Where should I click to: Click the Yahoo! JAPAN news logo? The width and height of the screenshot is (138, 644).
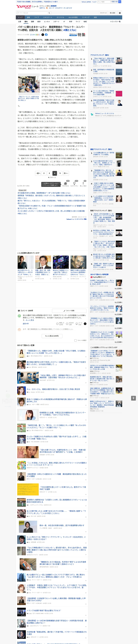pos(27,7)
